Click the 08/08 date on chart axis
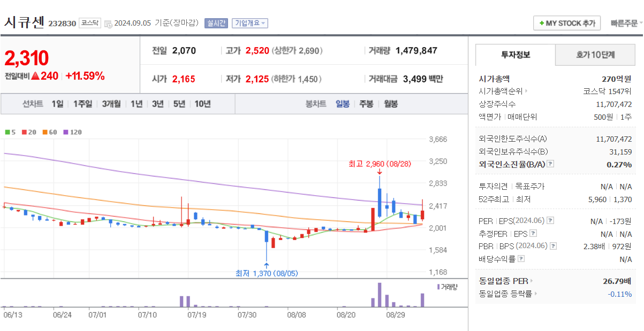Image resolution: width=644 pixels, height=331 pixels. click(296, 315)
